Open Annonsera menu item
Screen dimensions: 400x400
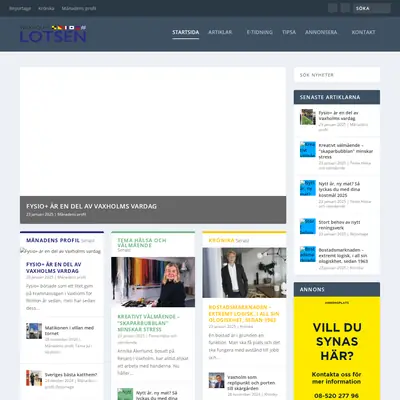click(321, 32)
